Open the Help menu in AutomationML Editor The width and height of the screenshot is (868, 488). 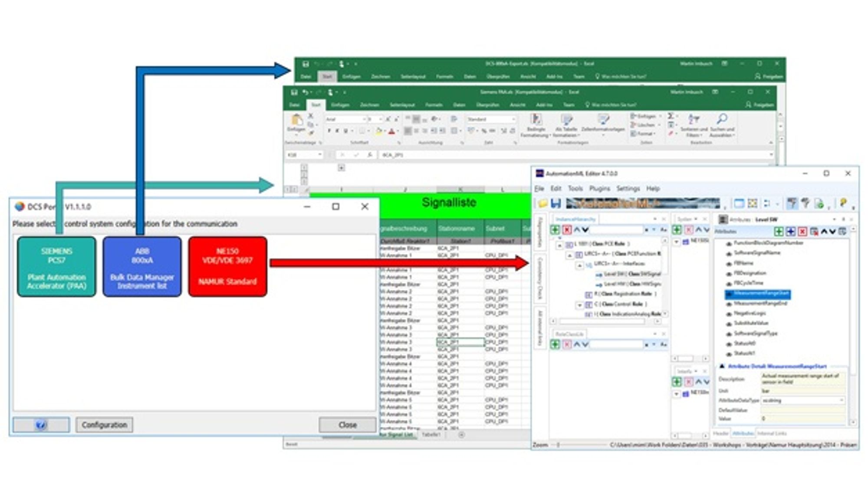653,189
